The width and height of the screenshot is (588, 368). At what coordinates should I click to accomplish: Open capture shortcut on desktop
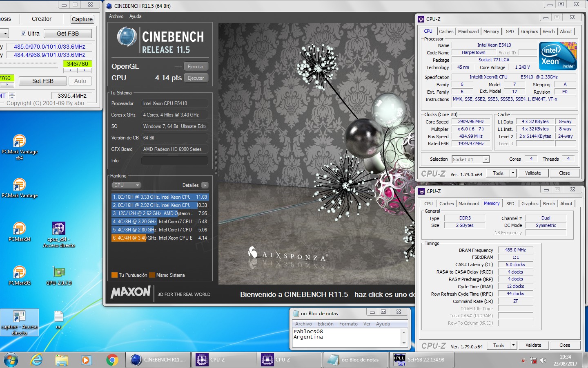coord(19,323)
